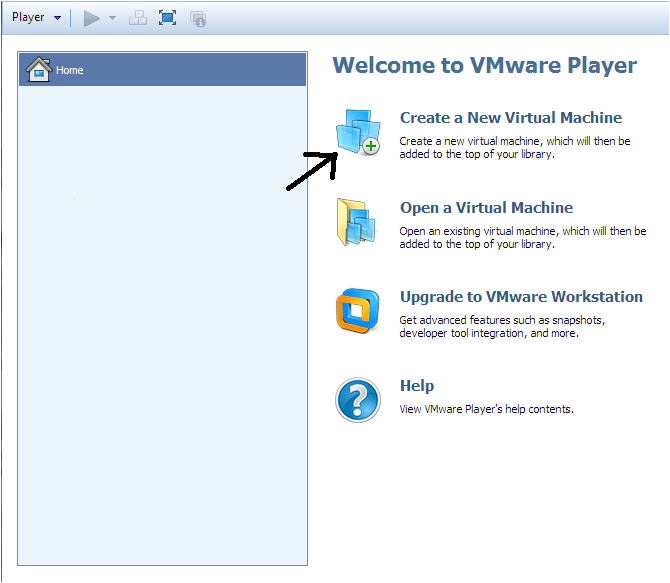Click the Help question mark icon
The image size is (670, 583).
coord(357,400)
